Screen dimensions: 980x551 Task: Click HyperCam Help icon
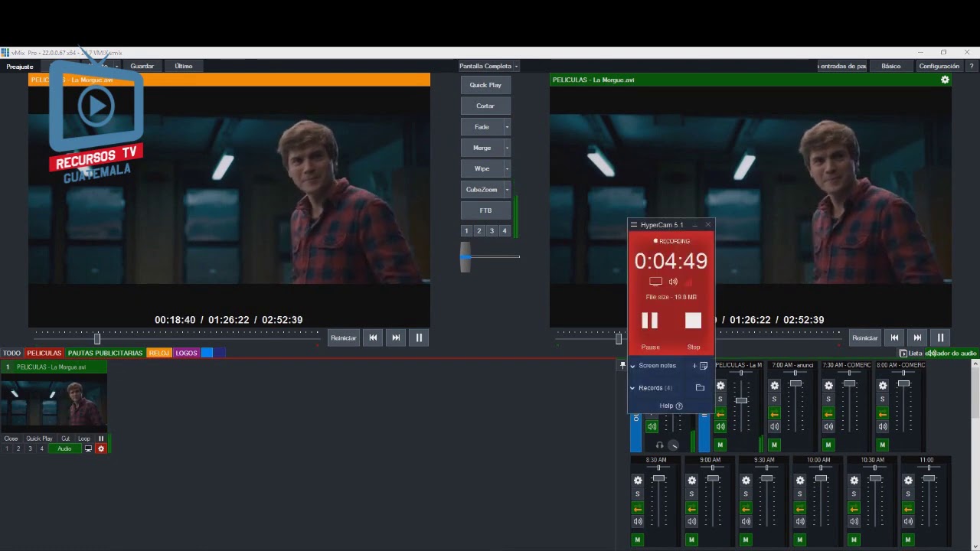point(679,406)
